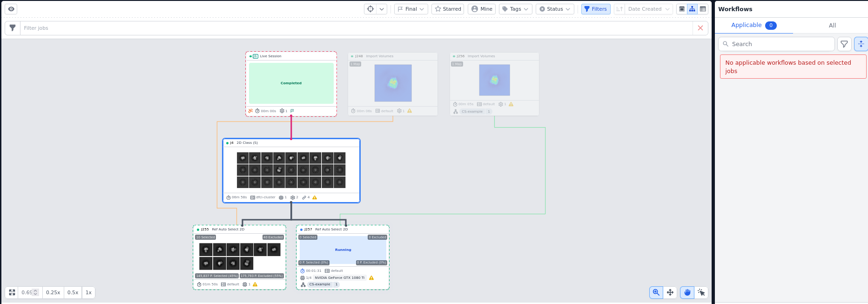This screenshot has width=868, height=304.
Task: Click the stopwatch icon on J4
Action: [x=229, y=197]
